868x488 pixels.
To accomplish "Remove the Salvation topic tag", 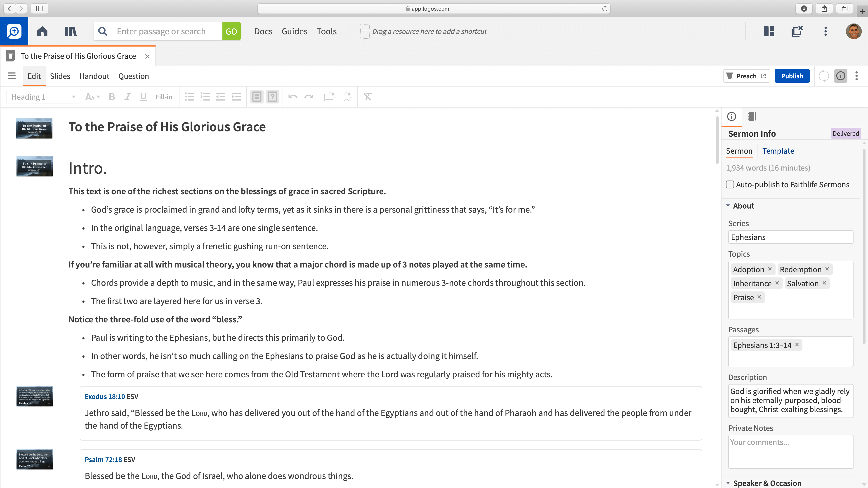I will (824, 283).
